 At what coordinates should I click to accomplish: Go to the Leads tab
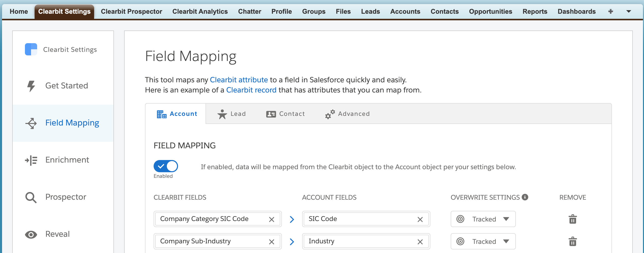(370, 11)
